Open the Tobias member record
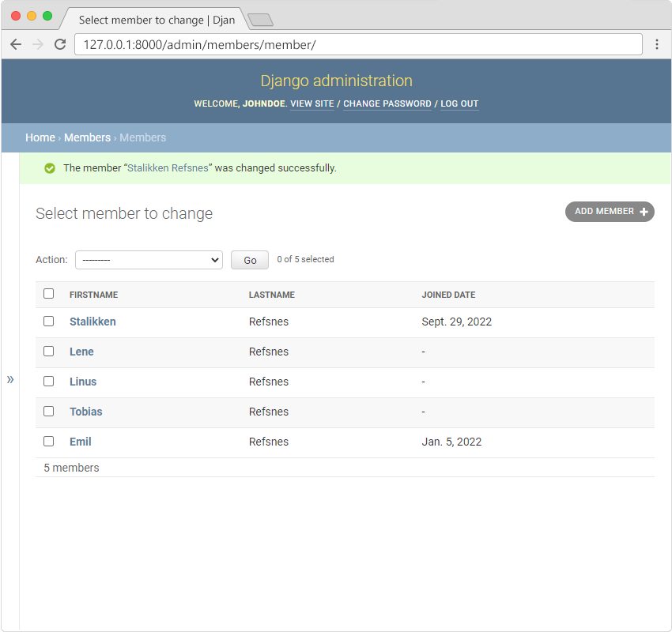 pos(85,412)
